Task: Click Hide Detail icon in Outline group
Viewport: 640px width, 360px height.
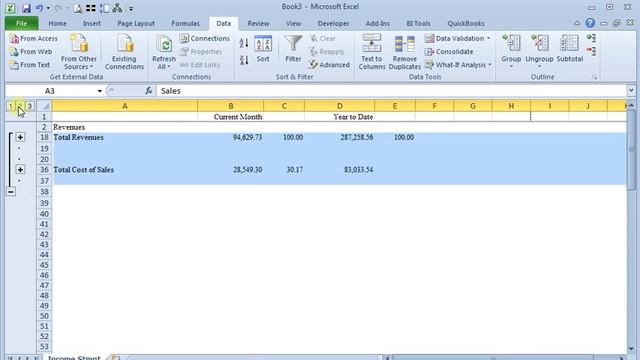Action: (x=591, y=51)
